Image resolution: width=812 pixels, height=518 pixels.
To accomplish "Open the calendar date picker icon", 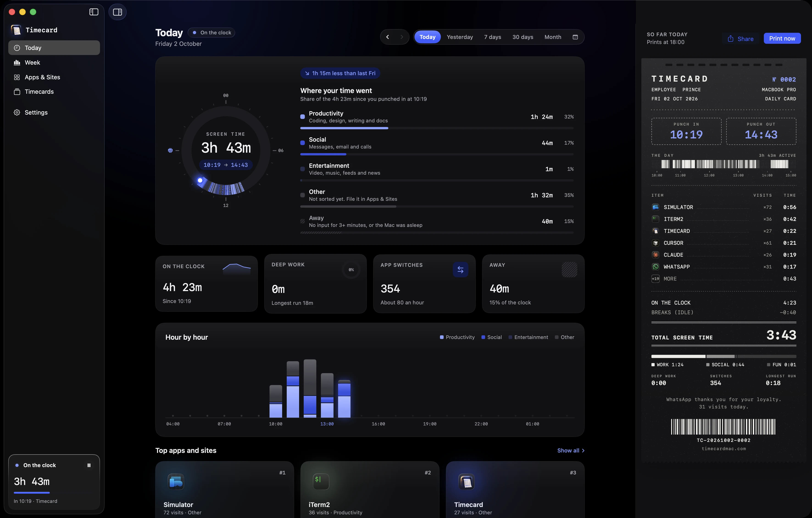I will pos(575,37).
